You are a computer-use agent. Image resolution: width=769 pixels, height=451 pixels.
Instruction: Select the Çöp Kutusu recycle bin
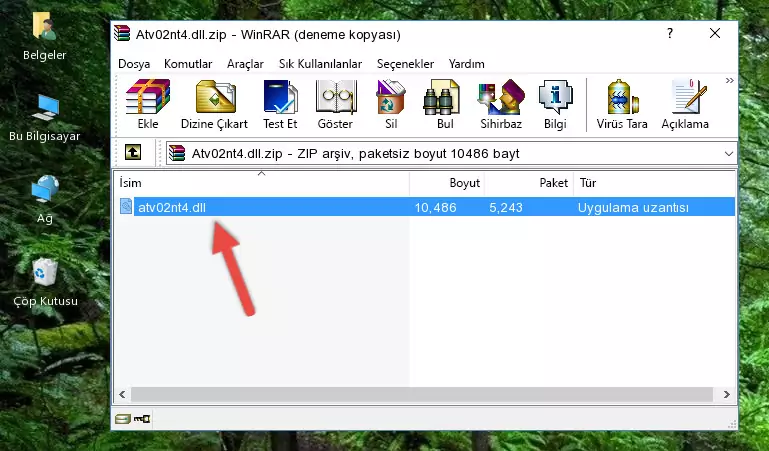coord(45,272)
